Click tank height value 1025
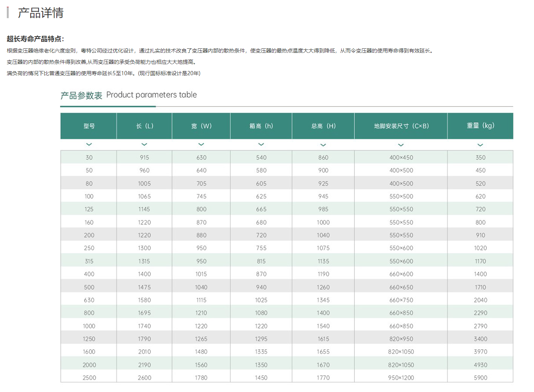This screenshot has height=392, width=534. coord(261,300)
